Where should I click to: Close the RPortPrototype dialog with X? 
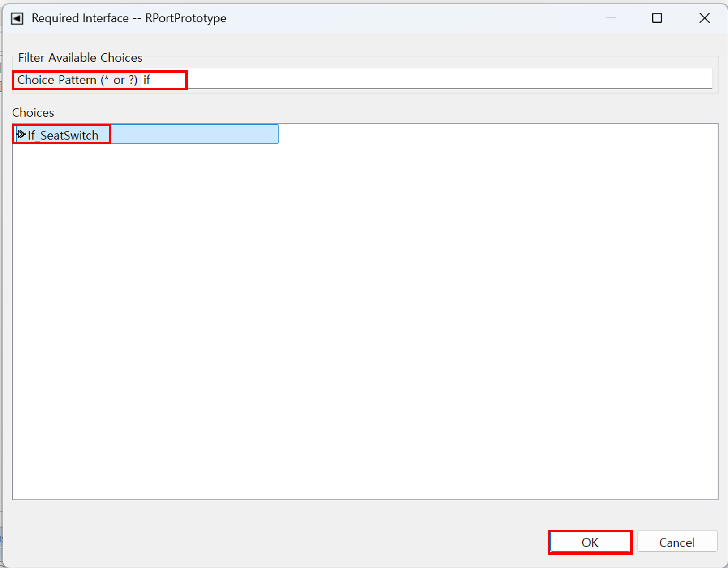pyautogui.click(x=704, y=18)
